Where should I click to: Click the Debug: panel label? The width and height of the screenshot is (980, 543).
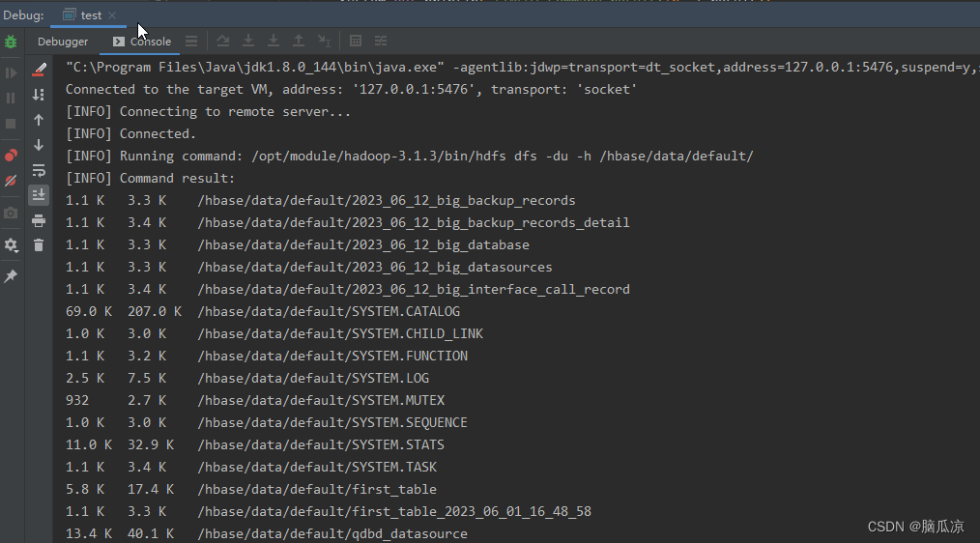24,15
